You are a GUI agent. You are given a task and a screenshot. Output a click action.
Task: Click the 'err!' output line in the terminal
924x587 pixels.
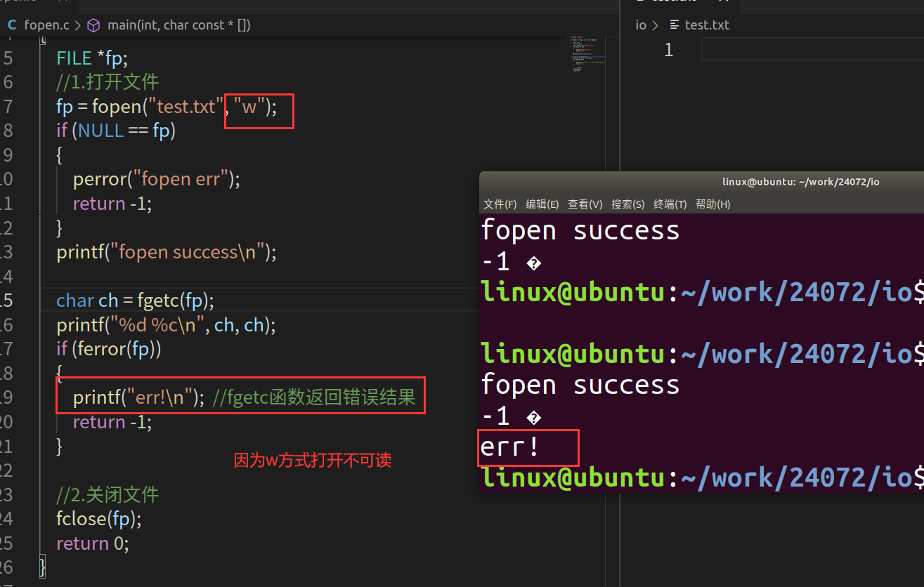[x=510, y=447]
